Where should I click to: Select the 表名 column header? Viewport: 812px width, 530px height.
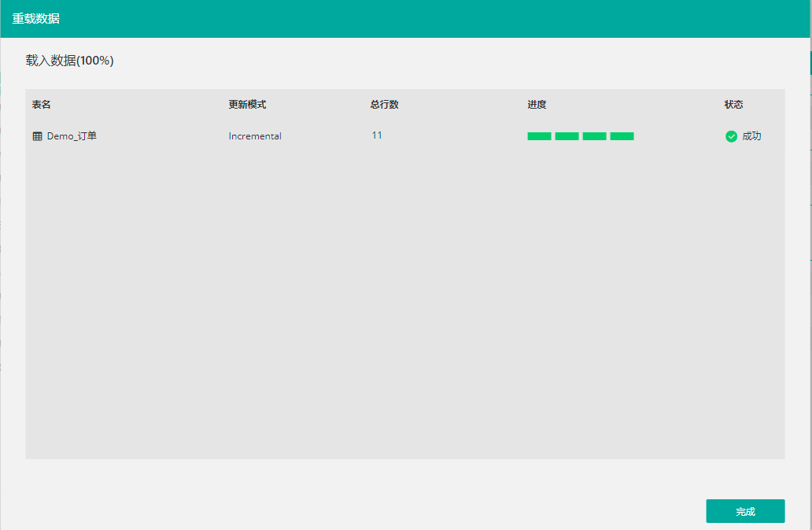pos(41,105)
